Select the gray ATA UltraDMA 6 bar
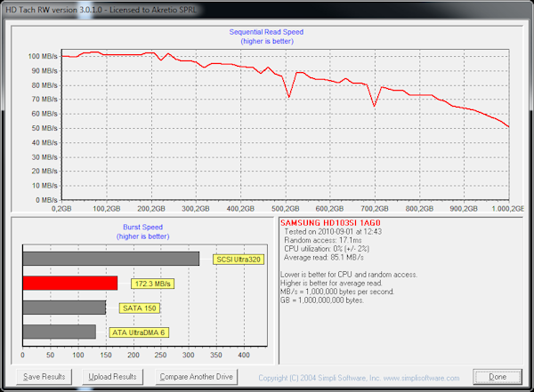This screenshot has height=392, width=534. [59, 332]
